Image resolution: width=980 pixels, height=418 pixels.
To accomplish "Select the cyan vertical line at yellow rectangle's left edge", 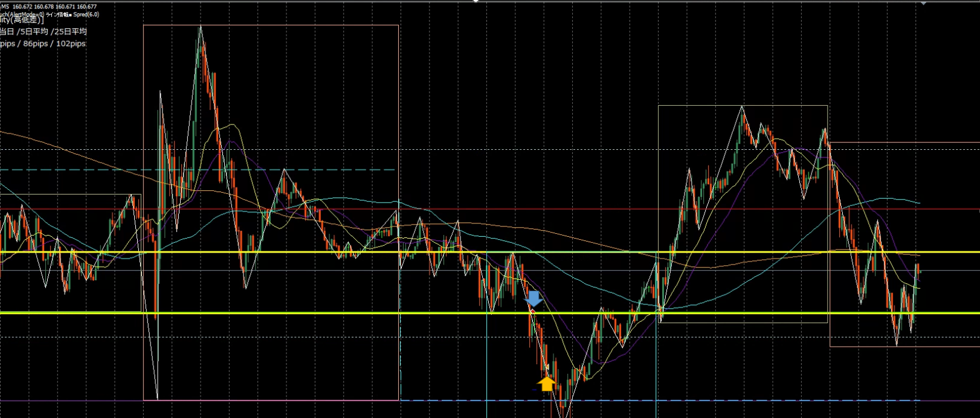I will tap(657, 362).
